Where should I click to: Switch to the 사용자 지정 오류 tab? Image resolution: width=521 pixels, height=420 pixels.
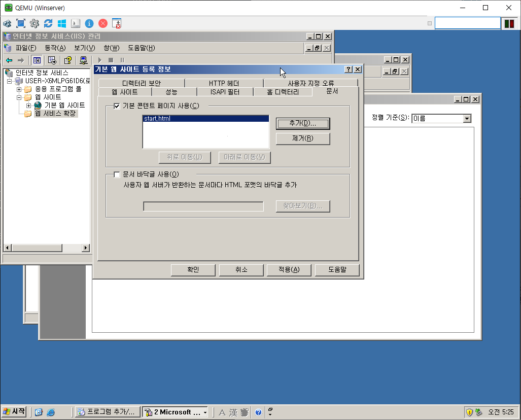[310, 83]
